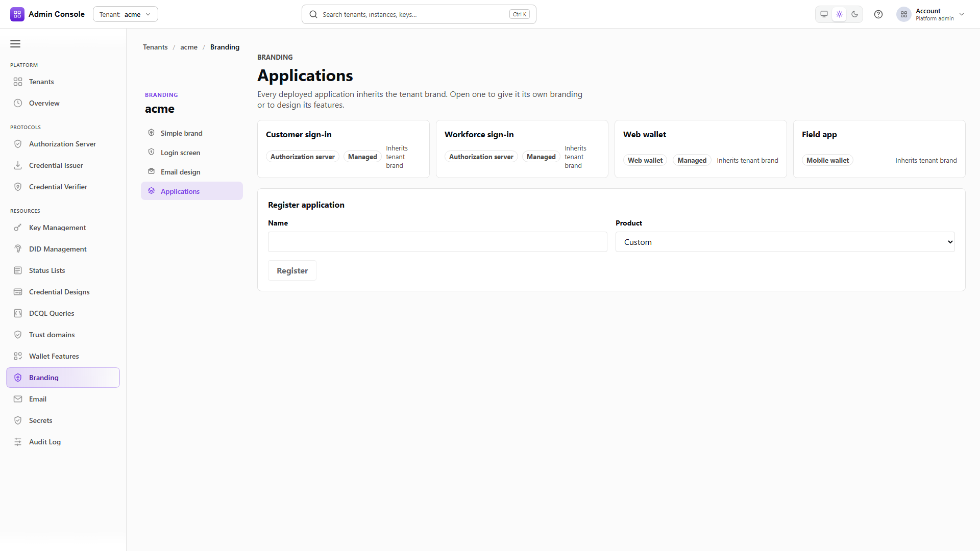
Task: Click the Wallet Features icon
Action: tap(18, 356)
